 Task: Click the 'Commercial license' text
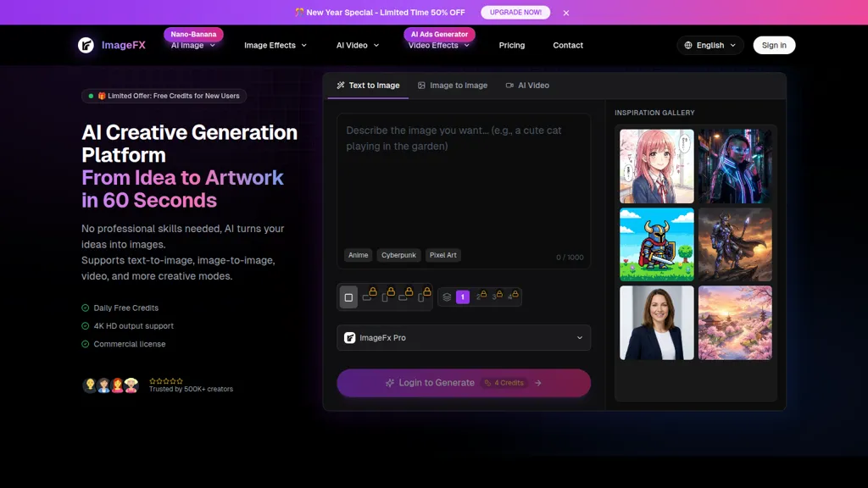[130, 344]
